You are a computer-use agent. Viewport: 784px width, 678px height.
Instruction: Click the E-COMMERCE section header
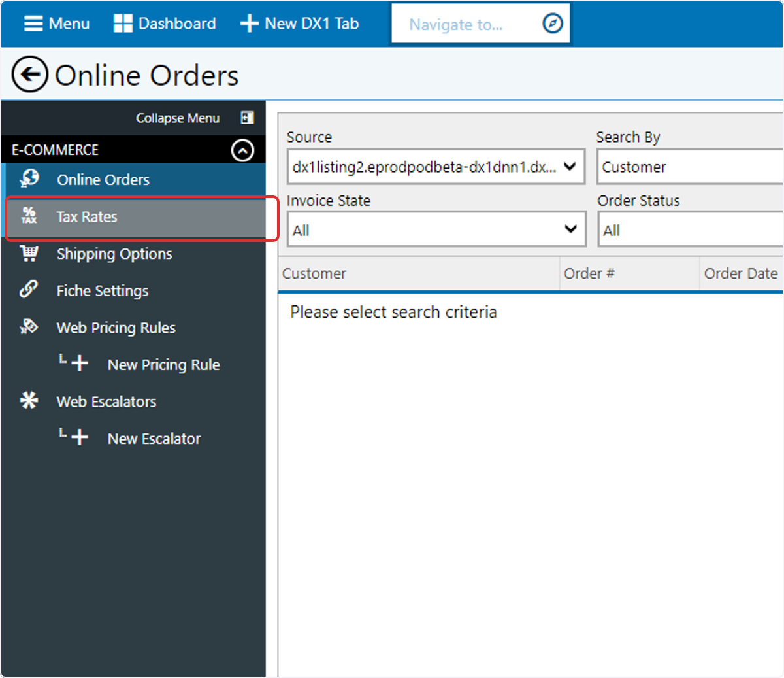(133, 150)
